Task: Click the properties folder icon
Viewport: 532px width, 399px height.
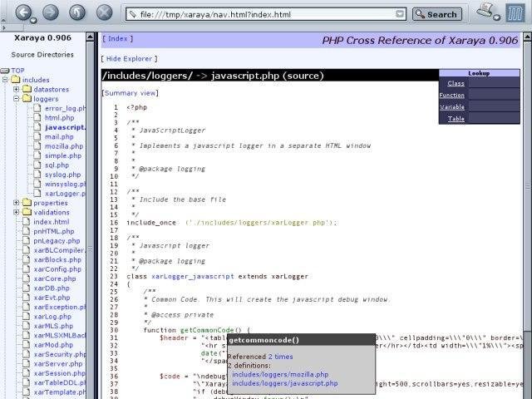Action: pyautogui.click(x=27, y=203)
